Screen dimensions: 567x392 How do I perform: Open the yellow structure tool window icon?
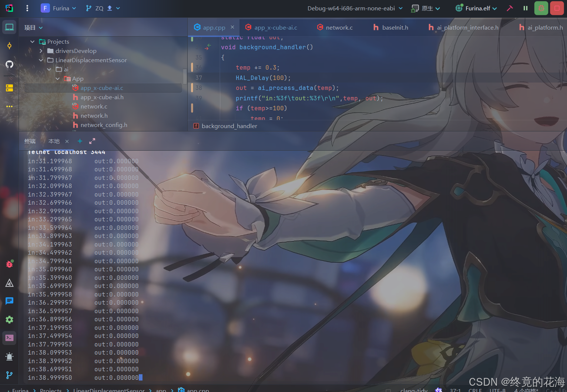click(x=9, y=88)
